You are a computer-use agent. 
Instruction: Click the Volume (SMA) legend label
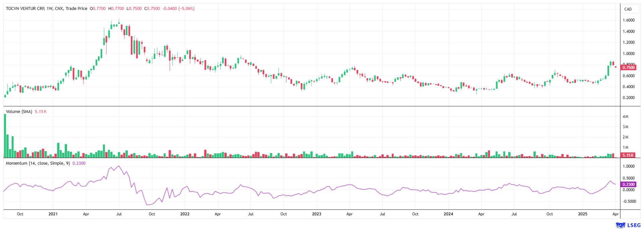(19, 111)
